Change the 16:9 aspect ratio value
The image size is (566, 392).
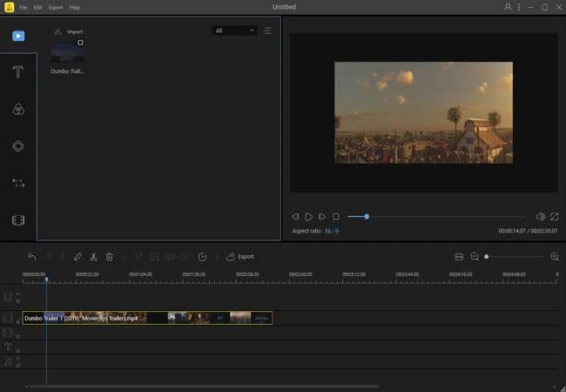[332, 231]
